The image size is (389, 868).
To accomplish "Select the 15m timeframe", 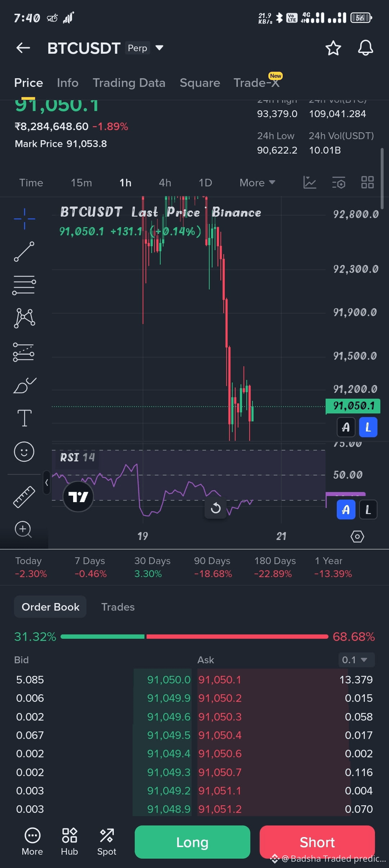I will coord(81,183).
